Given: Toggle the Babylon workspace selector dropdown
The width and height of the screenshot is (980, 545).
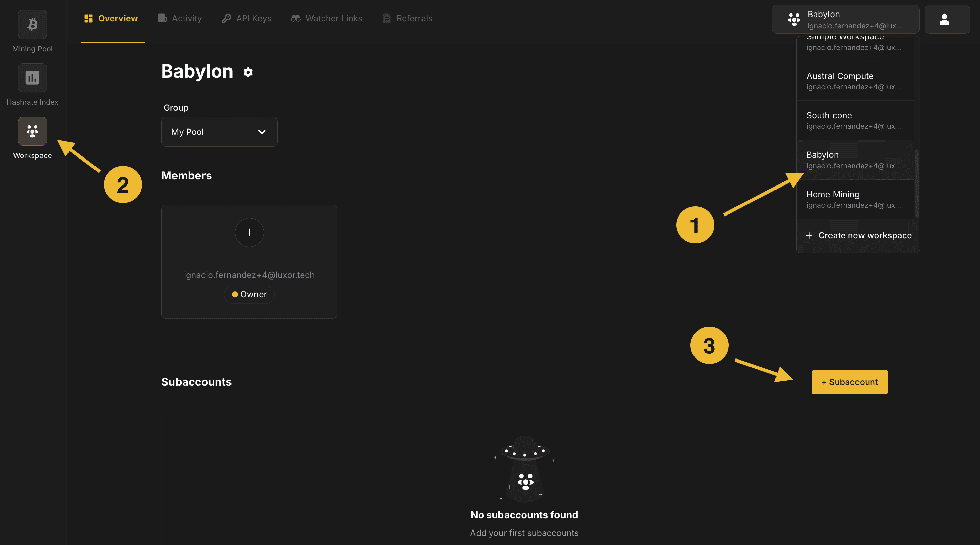Looking at the screenshot, I should pyautogui.click(x=845, y=20).
